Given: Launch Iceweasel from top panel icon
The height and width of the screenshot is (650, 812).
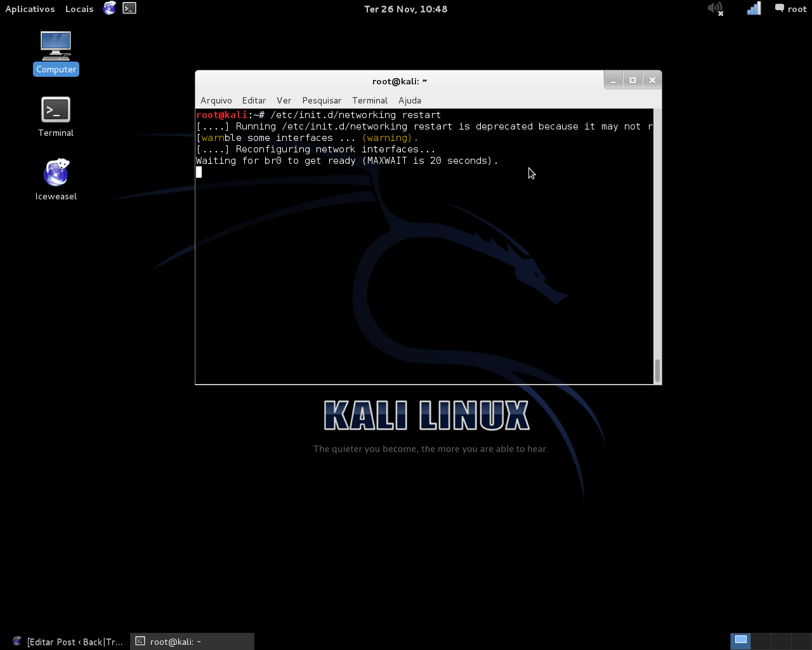Looking at the screenshot, I should point(110,8).
